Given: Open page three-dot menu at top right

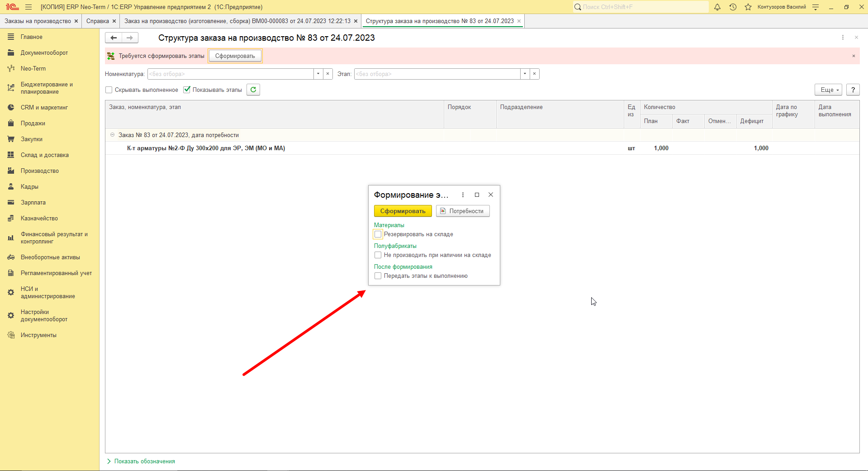Looking at the screenshot, I should 843,38.
